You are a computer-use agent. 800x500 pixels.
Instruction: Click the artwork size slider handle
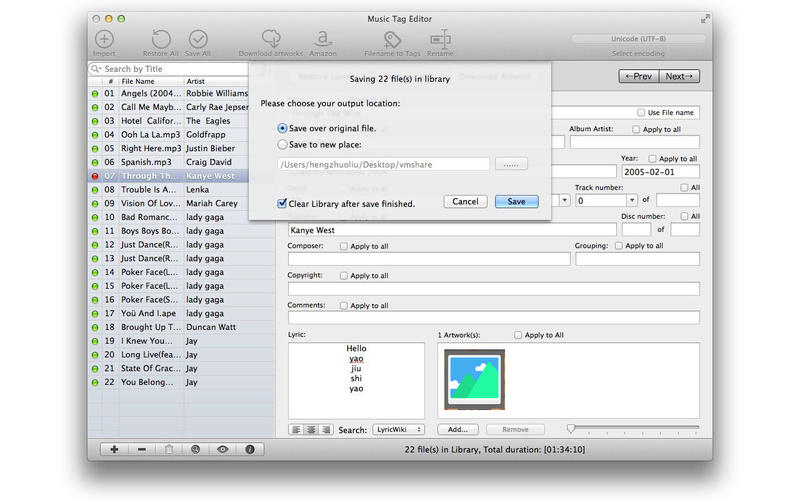[x=571, y=429]
